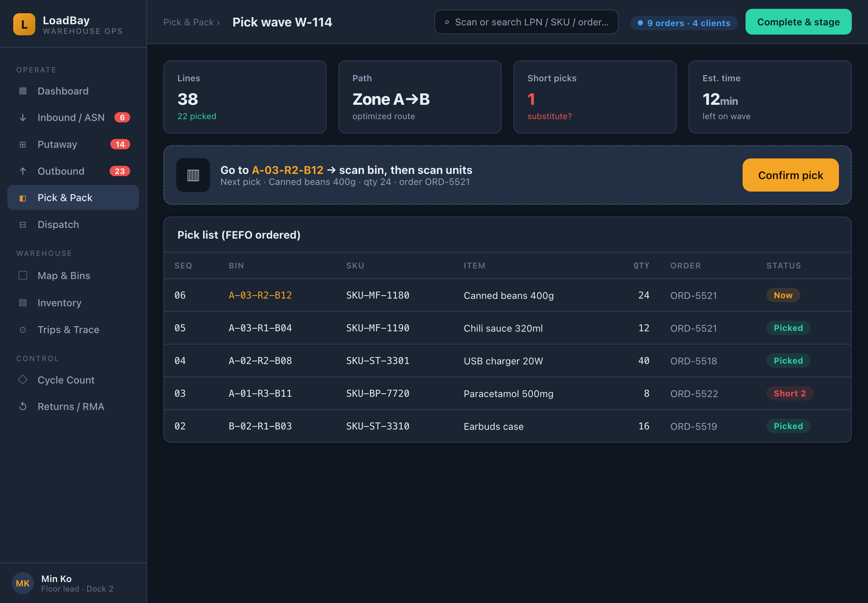Click the Outbound badge showing 23
Viewport: 868px width, 603px height.
120,171
